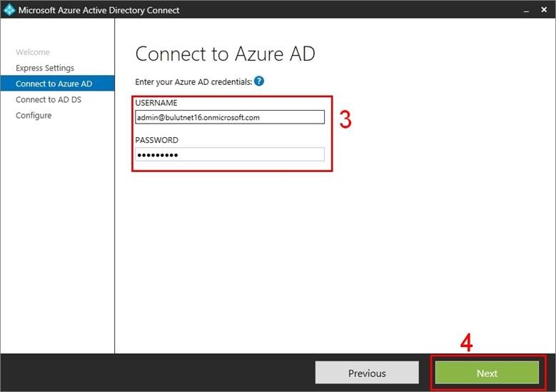Jump to the Configure step
556x392 pixels.
coord(34,115)
